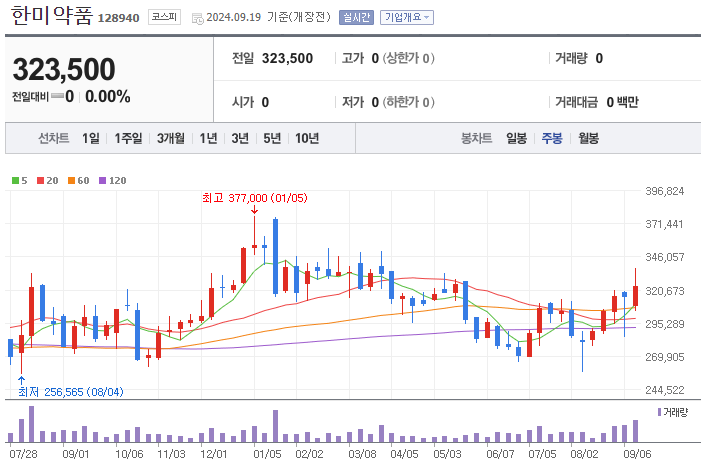Select the 1년 line chart tab

pos(208,138)
